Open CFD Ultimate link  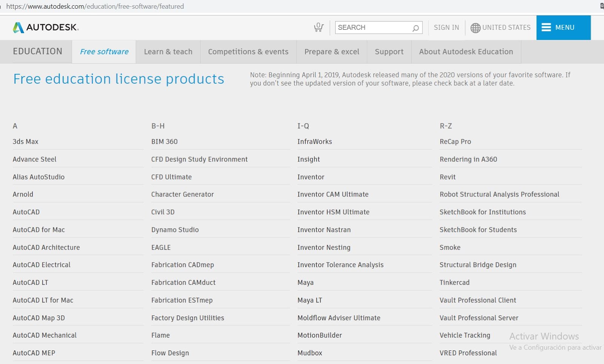tap(171, 177)
